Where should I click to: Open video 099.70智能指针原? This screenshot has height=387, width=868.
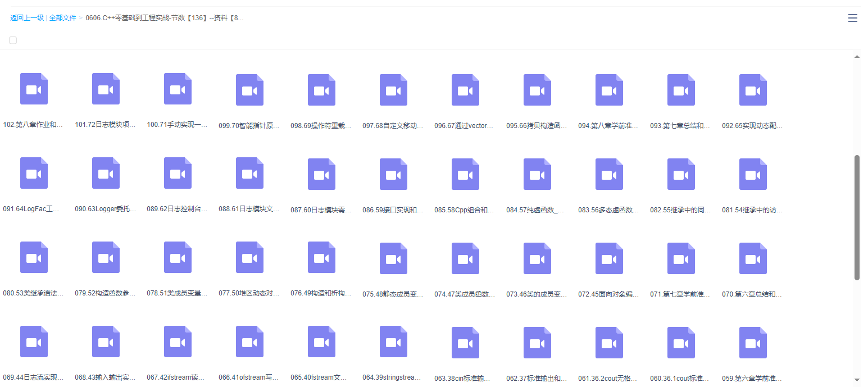pyautogui.click(x=249, y=90)
